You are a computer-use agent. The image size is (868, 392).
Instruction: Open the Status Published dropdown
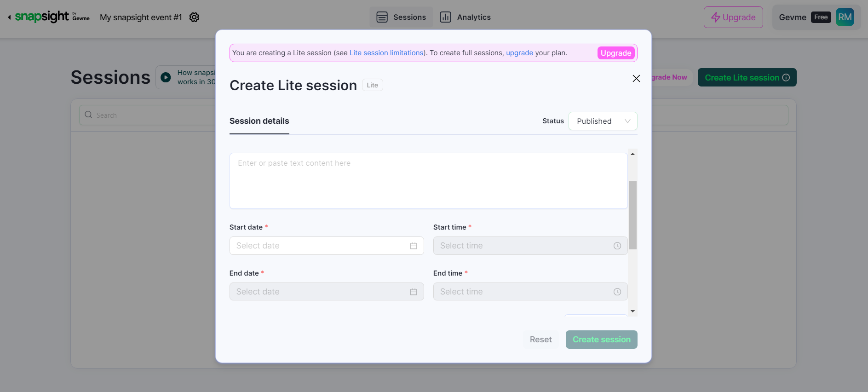[x=603, y=121]
